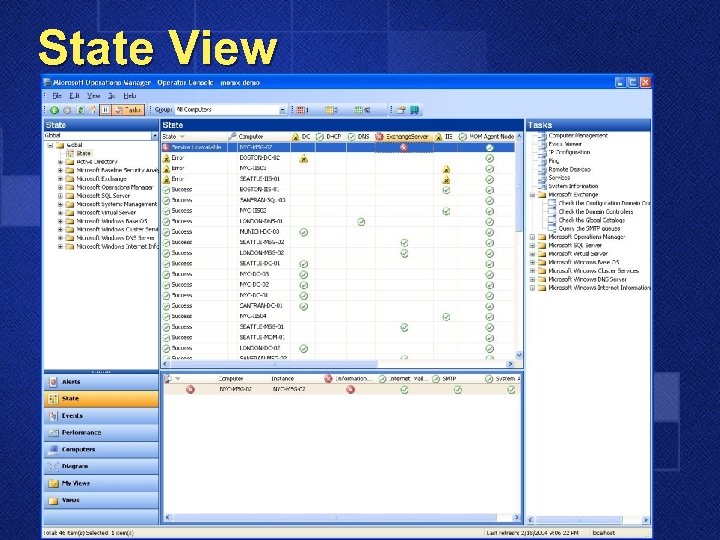Click Check the Domain Controllers task

coord(596,212)
